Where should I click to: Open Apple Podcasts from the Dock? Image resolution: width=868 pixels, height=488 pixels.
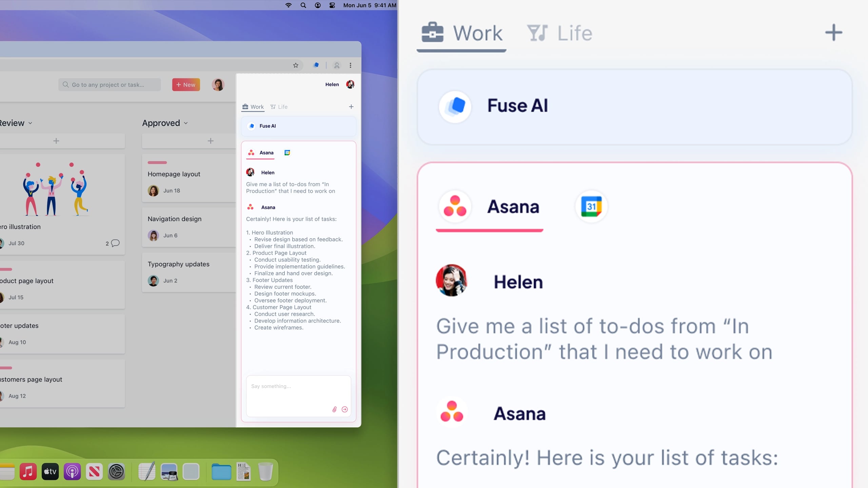pyautogui.click(x=72, y=471)
